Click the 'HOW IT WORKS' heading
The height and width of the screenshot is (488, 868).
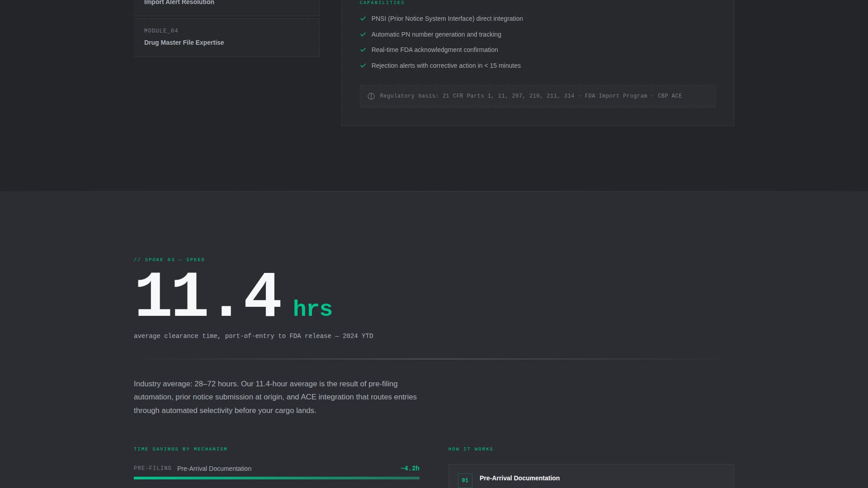pyautogui.click(x=471, y=449)
